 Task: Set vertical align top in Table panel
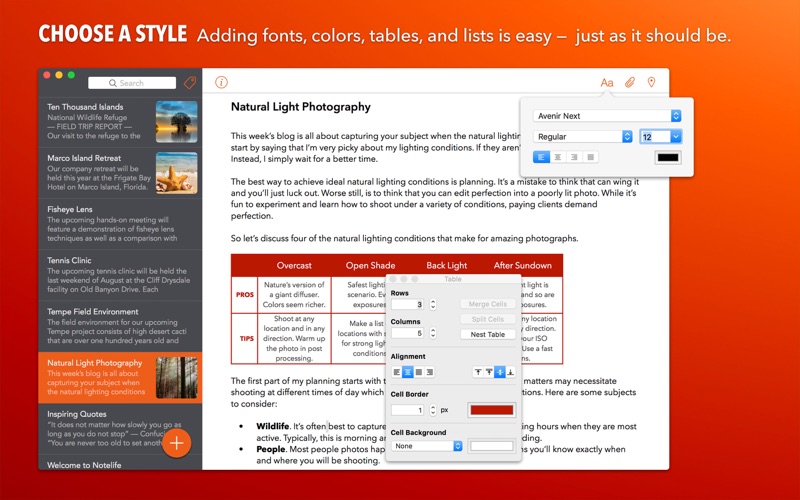click(478, 372)
